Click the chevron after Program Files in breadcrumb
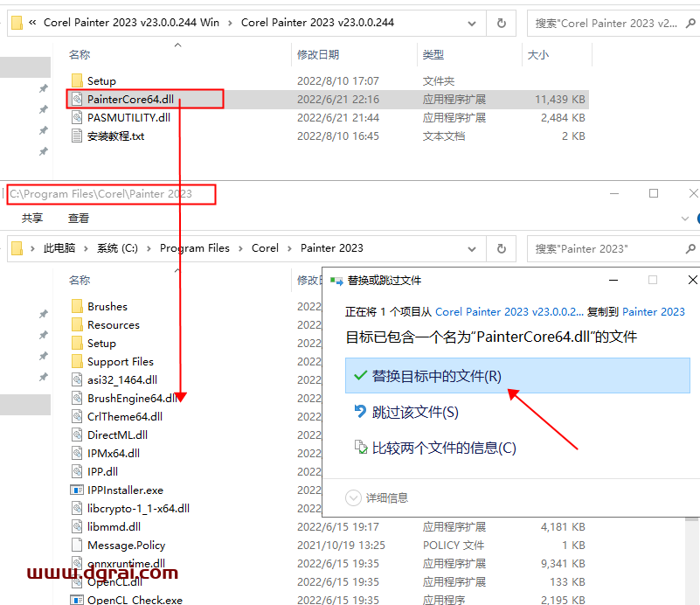 [240, 248]
